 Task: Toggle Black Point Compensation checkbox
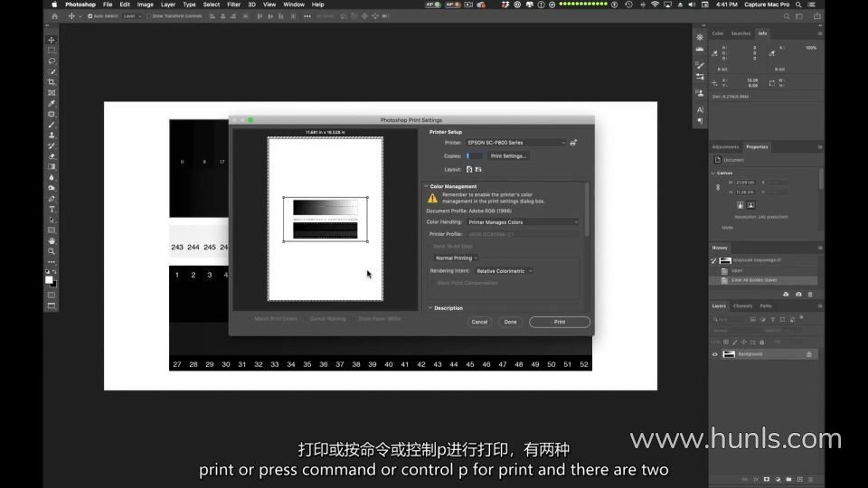[432, 283]
